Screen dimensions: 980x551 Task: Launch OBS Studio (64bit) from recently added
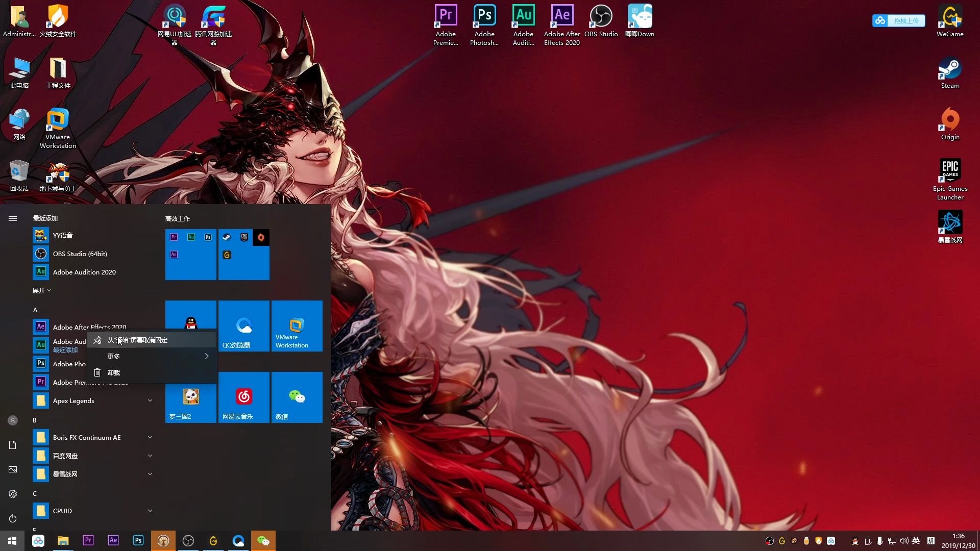click(93, 254)
